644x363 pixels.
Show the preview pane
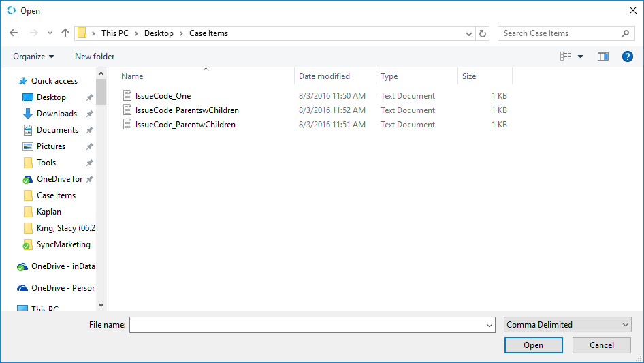(603, 57)
